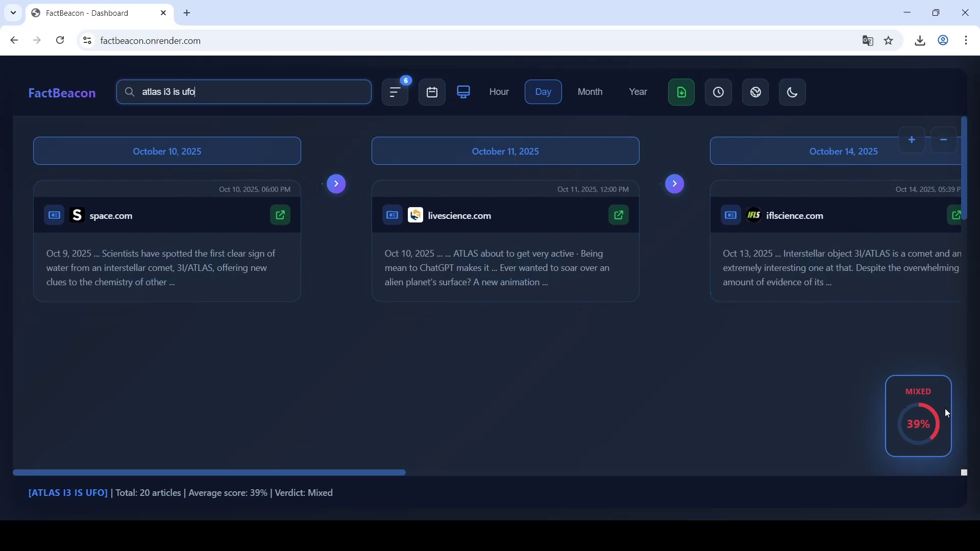Toggle card view icon on space.com card
Screen dimensions: 980x551
click(54, 215)
